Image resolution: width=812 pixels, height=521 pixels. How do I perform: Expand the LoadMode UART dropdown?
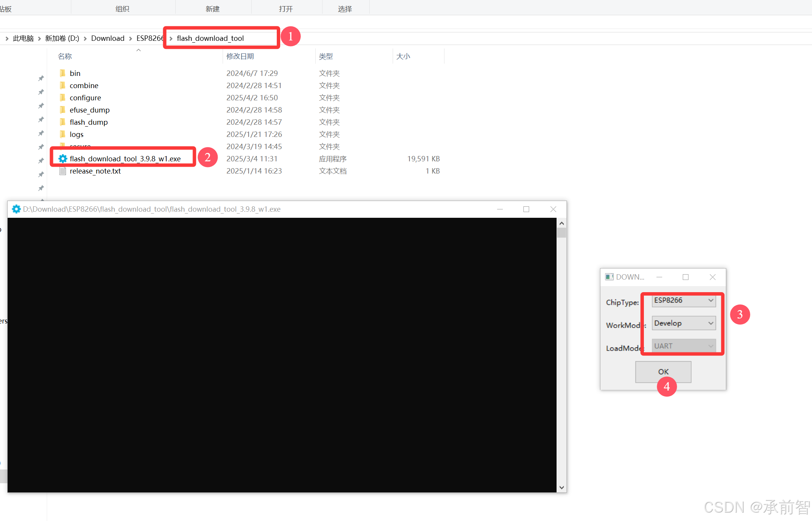click(684, 346)
